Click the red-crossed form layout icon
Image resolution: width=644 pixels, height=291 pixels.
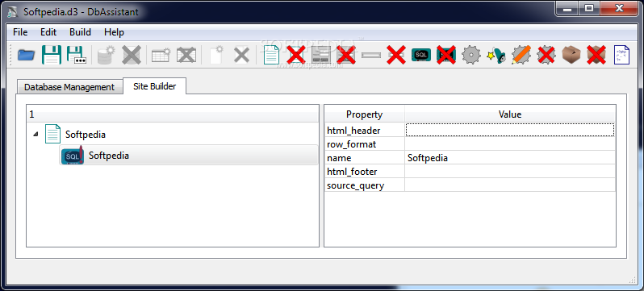click(346, 55)
